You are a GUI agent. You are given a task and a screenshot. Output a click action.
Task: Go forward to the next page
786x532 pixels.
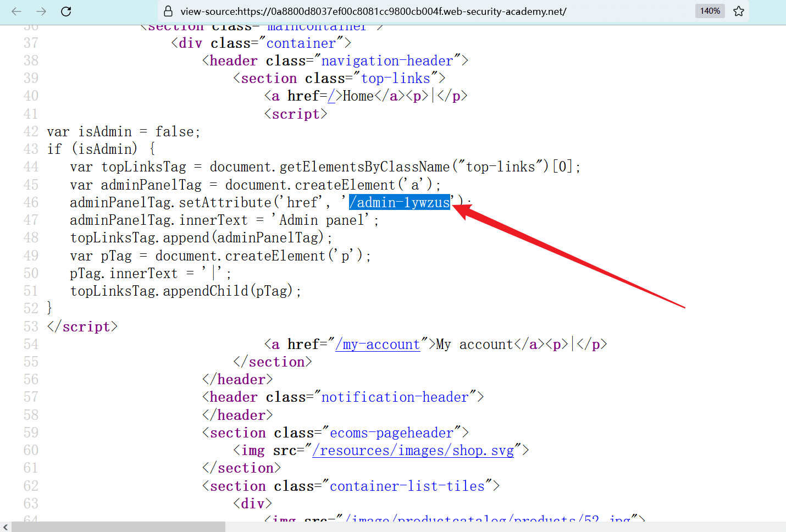41,11
